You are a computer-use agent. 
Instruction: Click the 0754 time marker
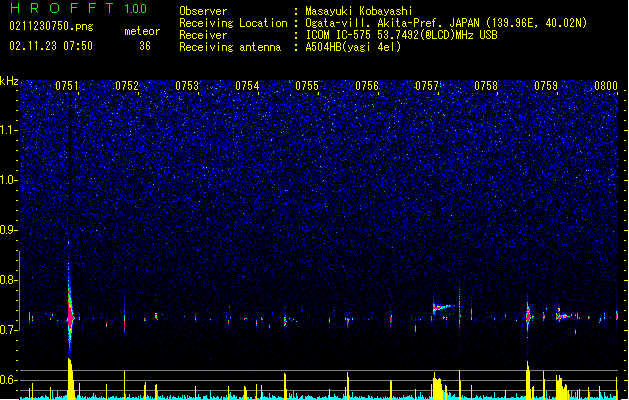pyautogui.click(x=247, y=86)
